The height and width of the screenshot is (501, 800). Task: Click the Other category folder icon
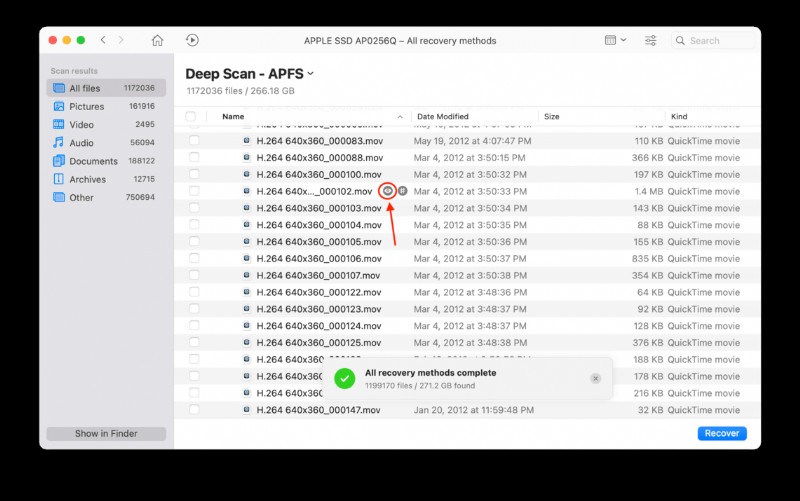59,197
